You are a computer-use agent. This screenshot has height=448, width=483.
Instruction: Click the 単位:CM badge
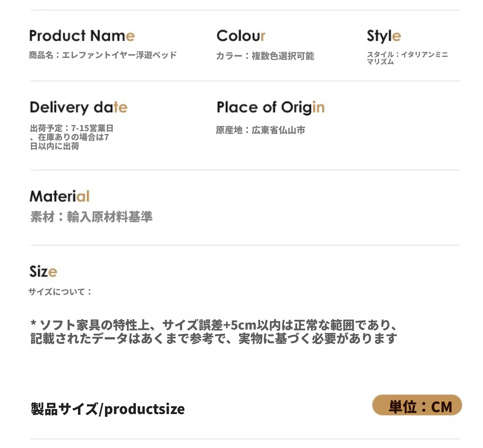point(416,405)
